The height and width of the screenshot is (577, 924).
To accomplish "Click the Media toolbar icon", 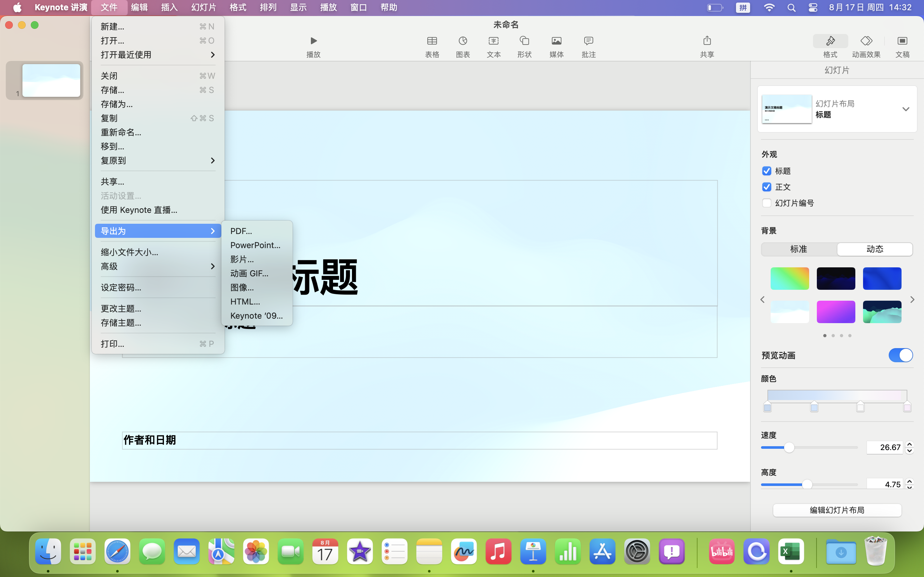I will tap(556, 41).
